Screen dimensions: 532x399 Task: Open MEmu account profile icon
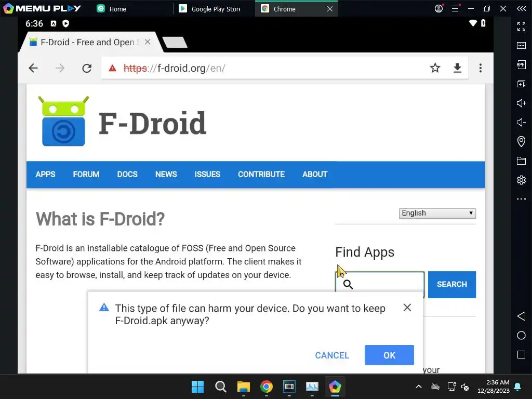click(x=438, y=8)
